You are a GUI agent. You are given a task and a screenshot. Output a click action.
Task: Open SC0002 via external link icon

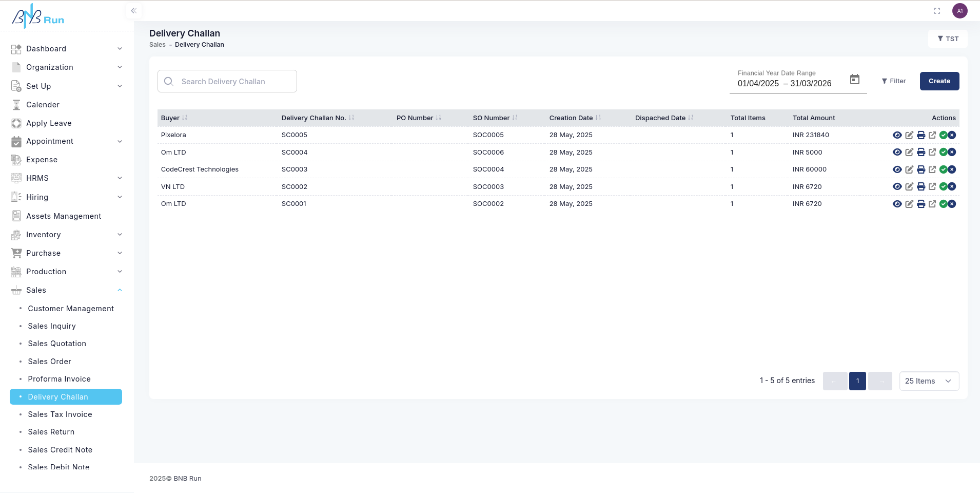932,187
